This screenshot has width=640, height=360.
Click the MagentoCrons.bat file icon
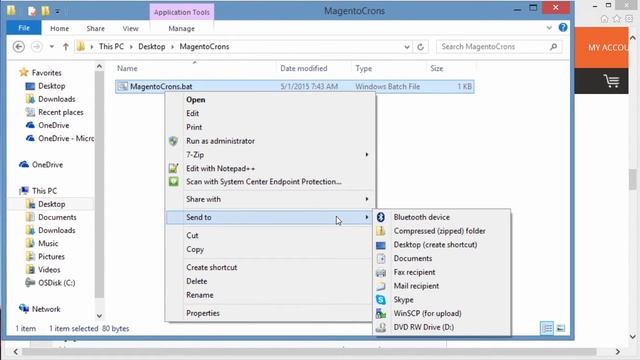coord(122,86)
